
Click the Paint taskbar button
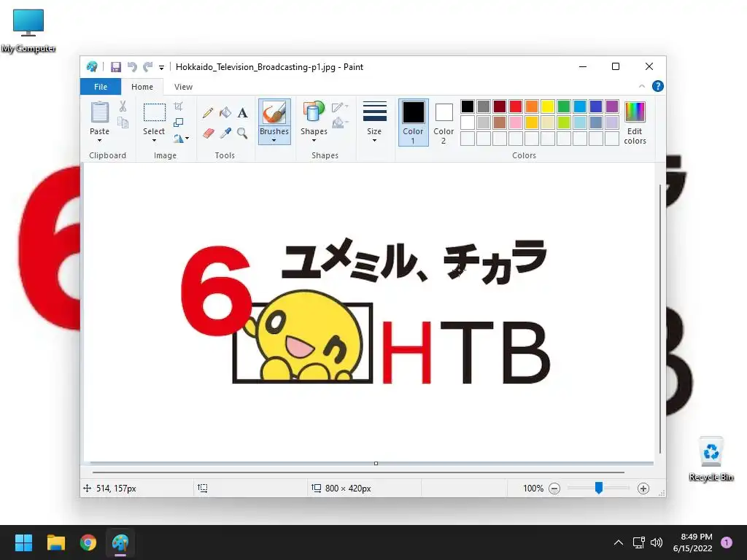coord(120,542)
